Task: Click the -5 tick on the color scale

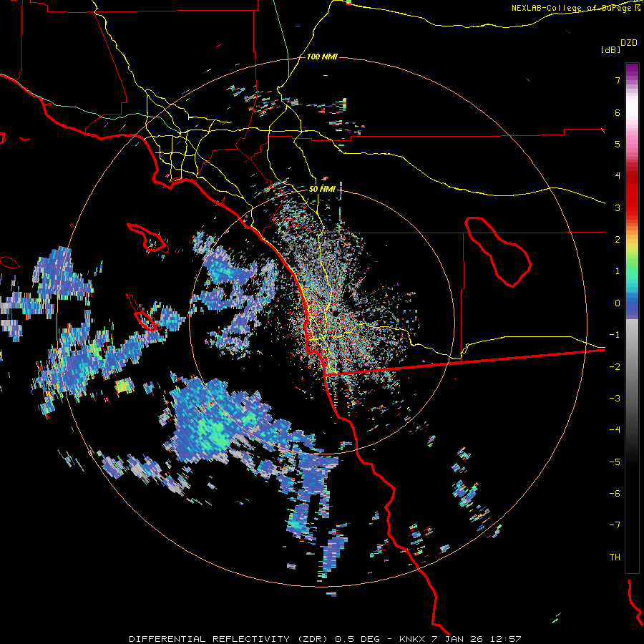Action: tap(615, 462)
